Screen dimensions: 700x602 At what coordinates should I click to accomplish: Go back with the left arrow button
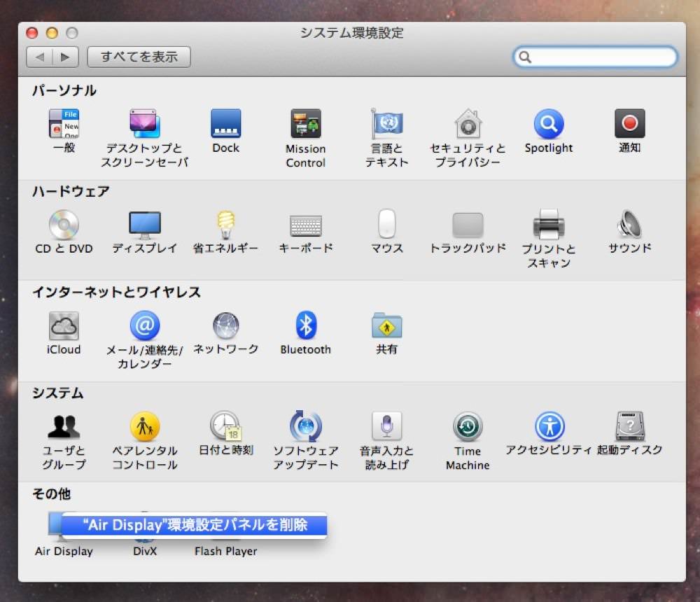[x=39, y=57]
